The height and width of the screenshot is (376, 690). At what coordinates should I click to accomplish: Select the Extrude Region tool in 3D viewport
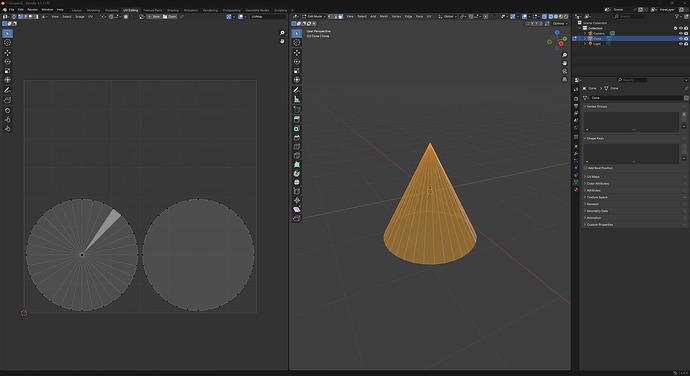point(297,119)
